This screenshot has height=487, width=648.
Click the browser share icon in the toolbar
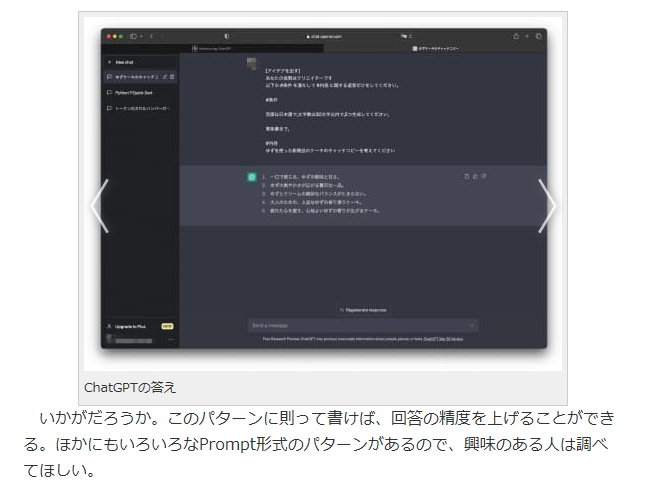tap(516, 36)
